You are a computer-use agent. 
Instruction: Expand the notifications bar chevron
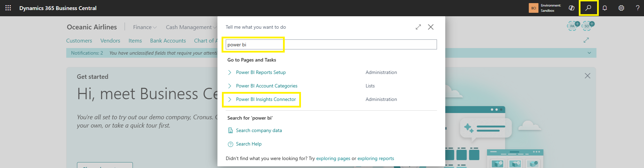point(589,53)
